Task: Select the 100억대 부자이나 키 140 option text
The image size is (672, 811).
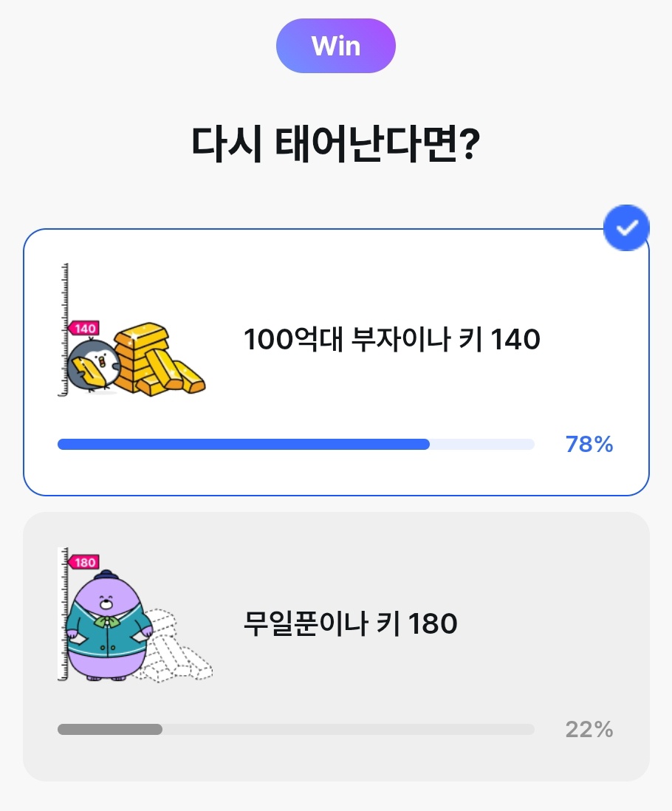Action: click(x=392, y=339)
